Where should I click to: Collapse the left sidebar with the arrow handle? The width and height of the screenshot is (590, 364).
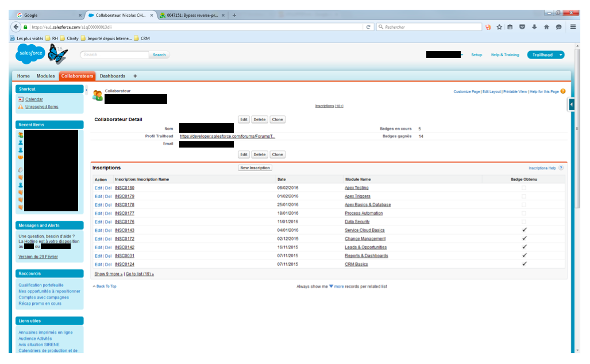tap(86, 90)
